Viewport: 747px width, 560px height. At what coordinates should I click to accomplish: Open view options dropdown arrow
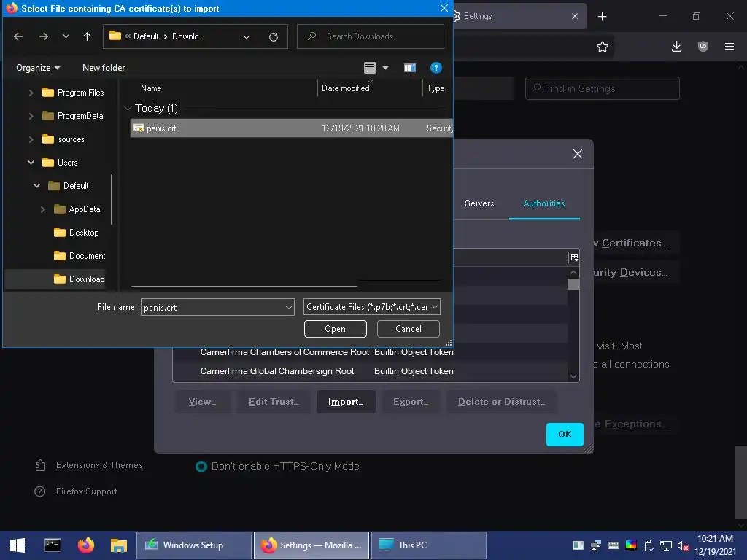tap(385, 68)
